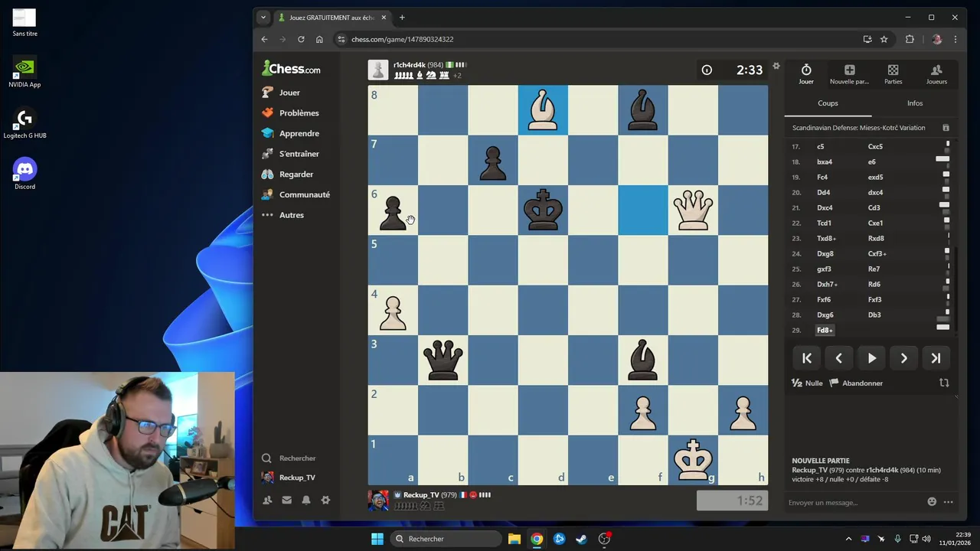Open the Chrome extensions puzzle icon
980x551 pixels.
(910, 39)
